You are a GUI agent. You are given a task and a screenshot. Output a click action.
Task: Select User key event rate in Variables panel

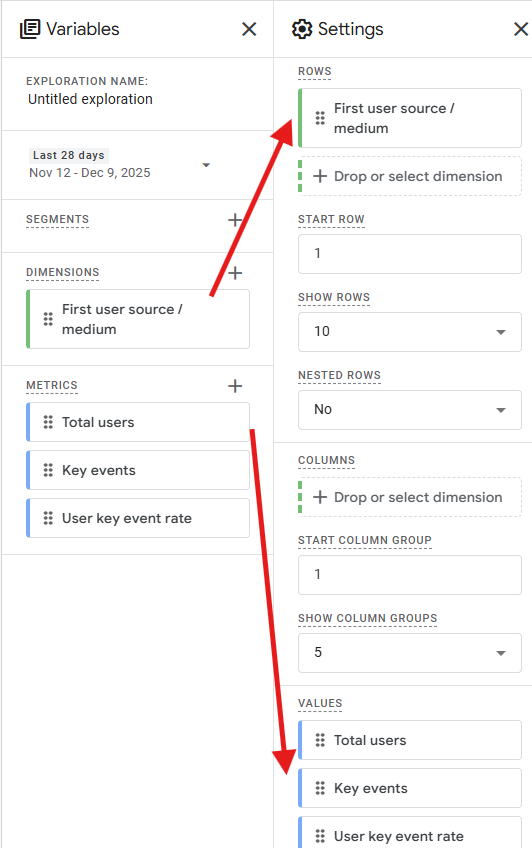click(138, 519)
